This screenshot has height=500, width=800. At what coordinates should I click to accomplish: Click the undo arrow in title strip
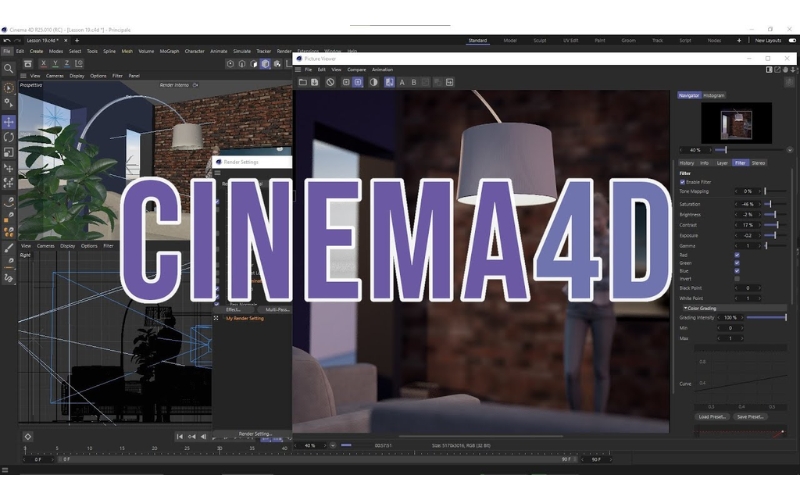(7, 40)
